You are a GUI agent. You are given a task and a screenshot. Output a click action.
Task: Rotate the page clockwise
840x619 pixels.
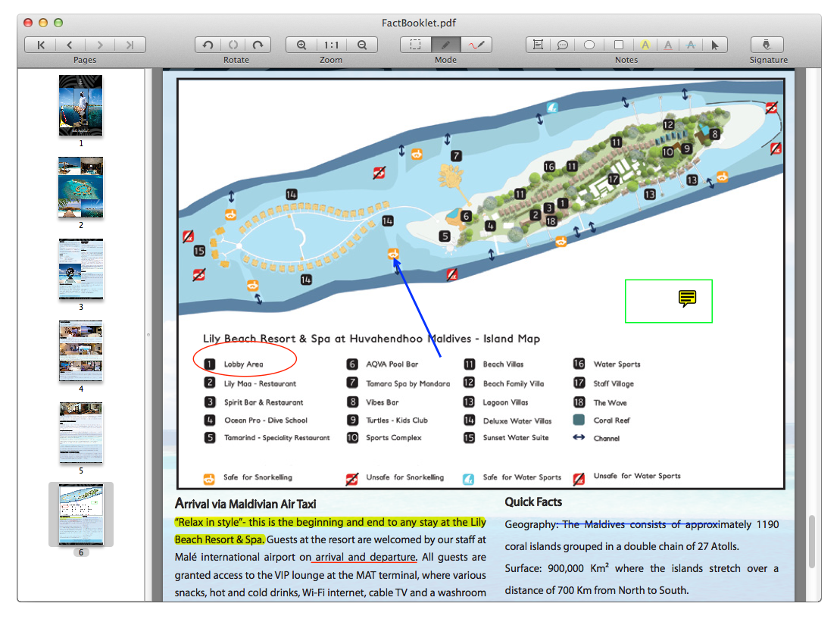coord(258,45)
